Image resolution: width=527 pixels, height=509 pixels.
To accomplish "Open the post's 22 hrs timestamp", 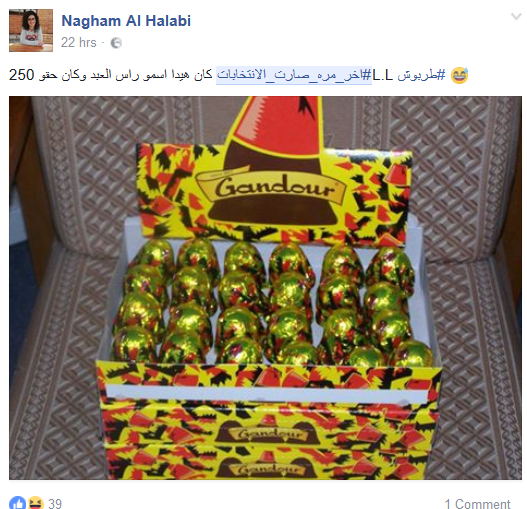I will pyautogui.click(x=79, y=43).
